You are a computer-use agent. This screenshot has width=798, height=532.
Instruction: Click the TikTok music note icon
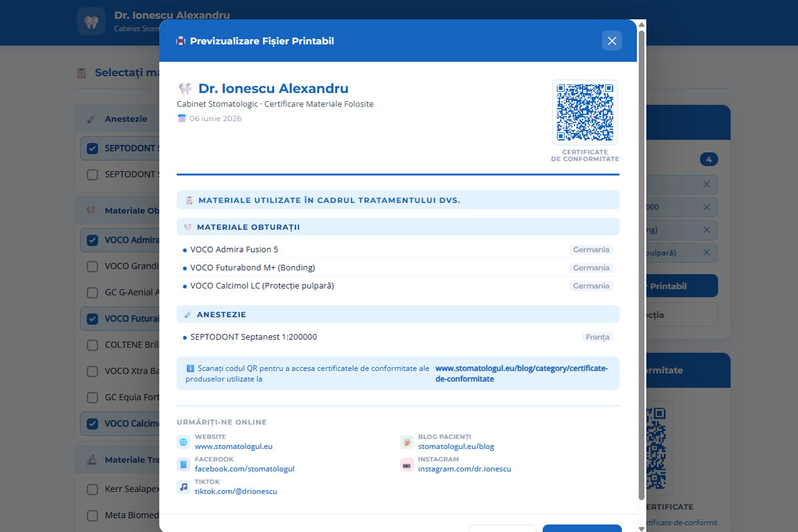tap(184, 487)
